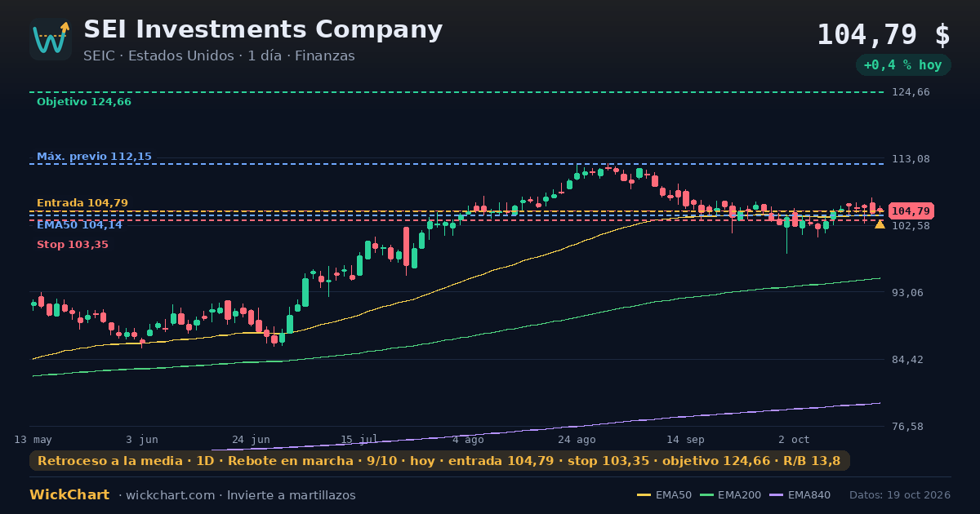Select the Entrada 104,79 label

(x=82, y=203)
